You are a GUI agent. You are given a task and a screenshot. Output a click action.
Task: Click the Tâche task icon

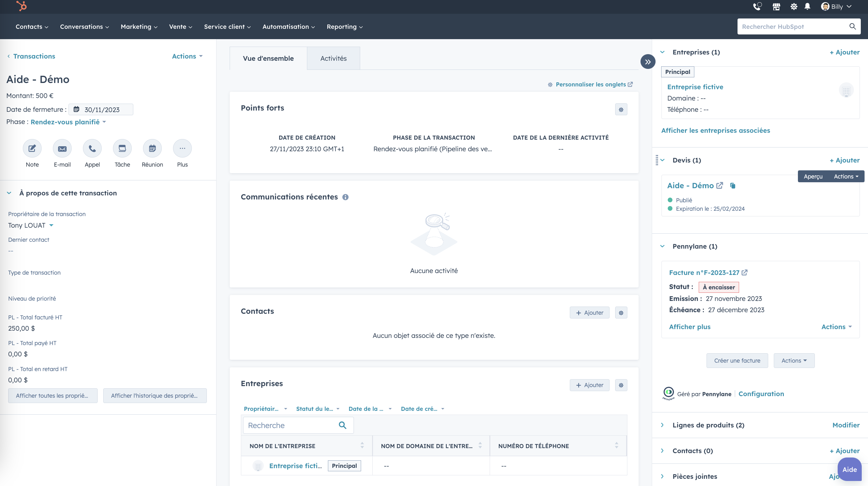click(x=122, y=148)
